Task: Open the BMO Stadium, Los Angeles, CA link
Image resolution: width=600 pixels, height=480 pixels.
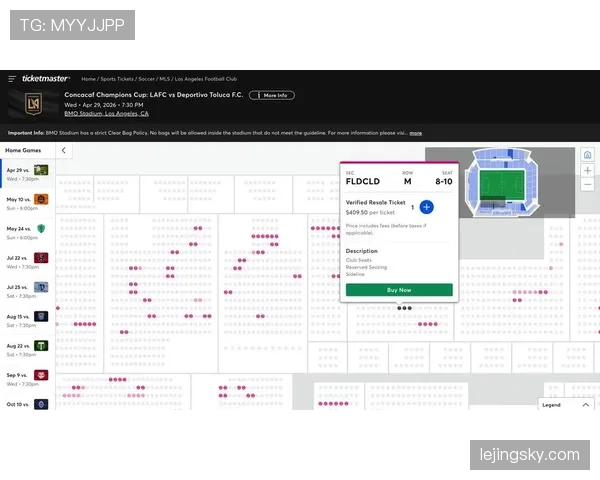Action: [106, 114]
